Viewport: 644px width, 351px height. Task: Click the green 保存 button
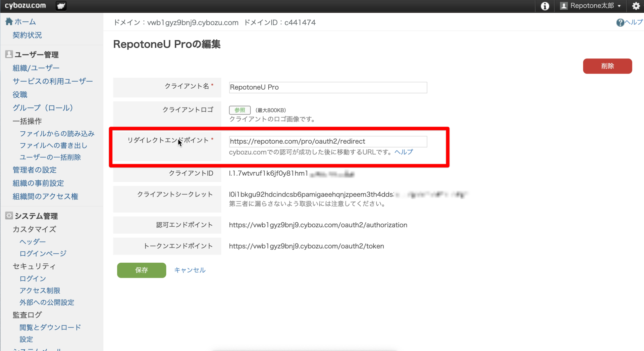pos(142,270)
